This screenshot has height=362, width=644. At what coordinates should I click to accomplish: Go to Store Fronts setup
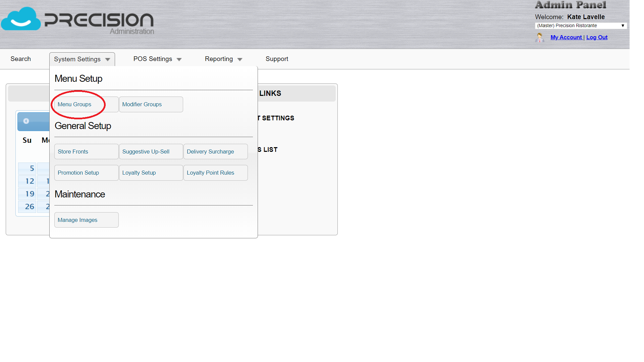point(73,152)
